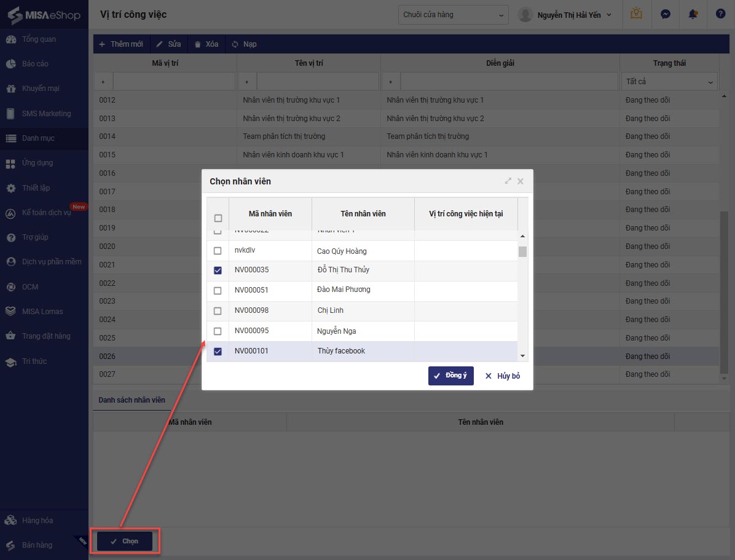
Task: Click the dialog list scrollbar thumb
Action: 522,252
